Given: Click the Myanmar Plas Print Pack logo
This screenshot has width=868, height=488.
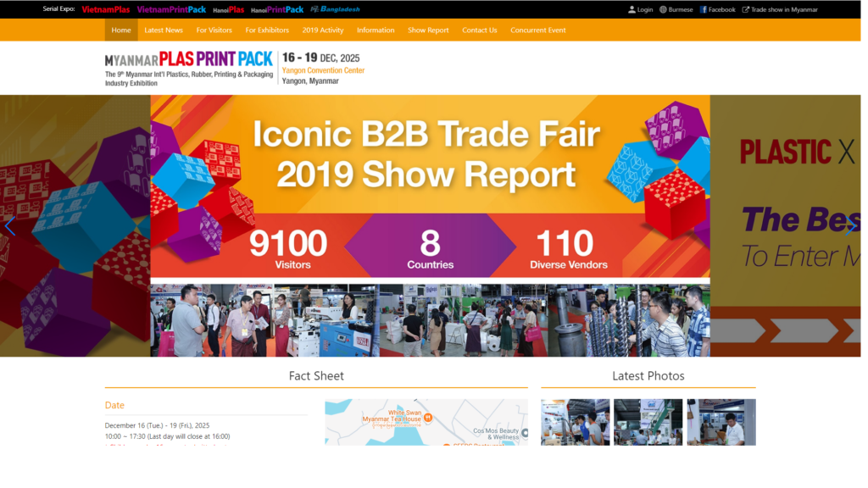Looking at the screenshot, I should coord(189,69).
